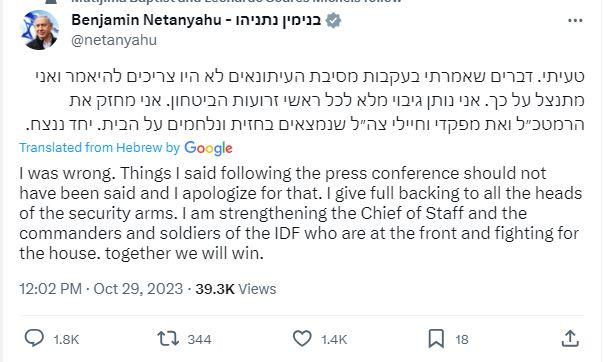Click the Google logo beside translation note
The image size is (604, 362).
208,148
